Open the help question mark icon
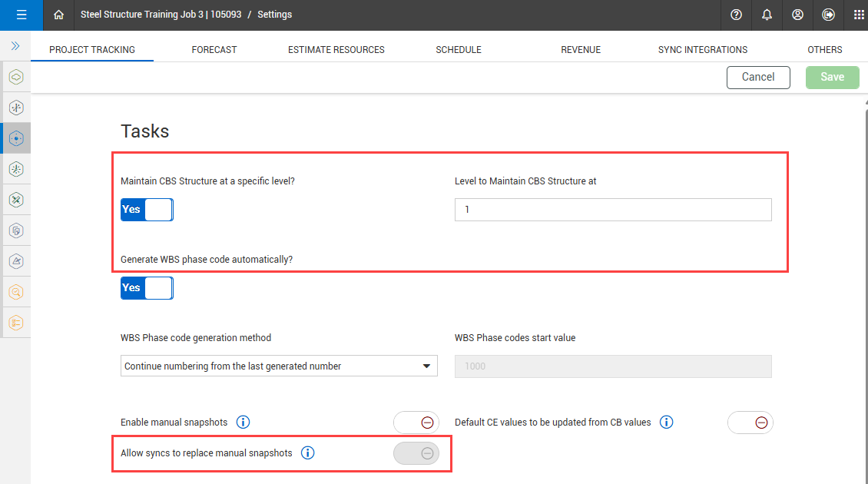The width and height of the screenshot is (868, 484). click(737, 15)
